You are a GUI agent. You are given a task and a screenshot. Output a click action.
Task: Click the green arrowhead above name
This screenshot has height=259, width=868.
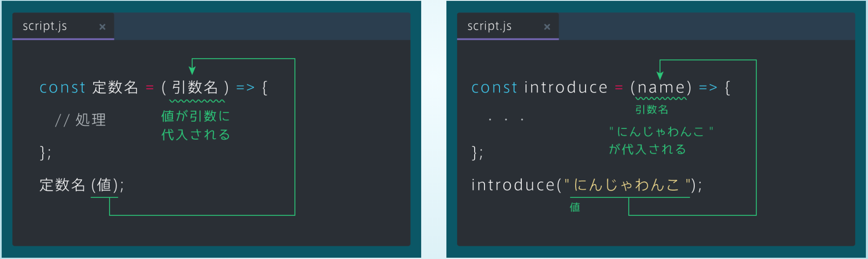click(x=660, y=75)
